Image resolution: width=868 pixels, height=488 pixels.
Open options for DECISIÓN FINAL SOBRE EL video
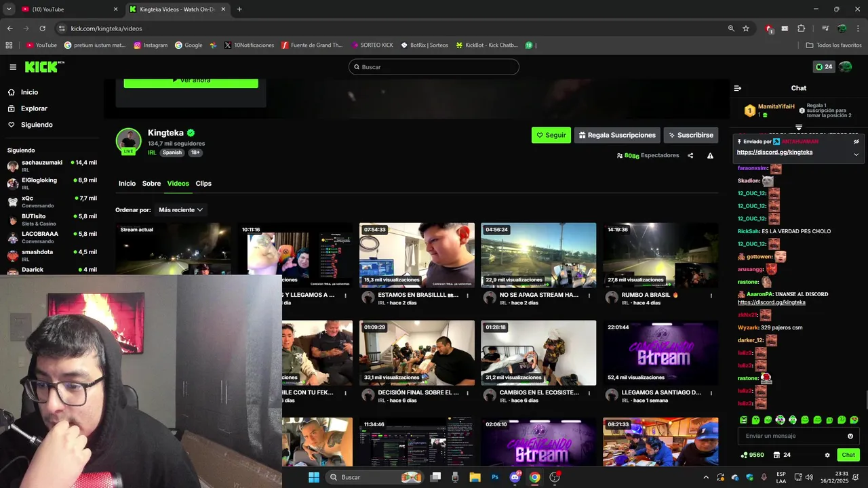[467, 393]
